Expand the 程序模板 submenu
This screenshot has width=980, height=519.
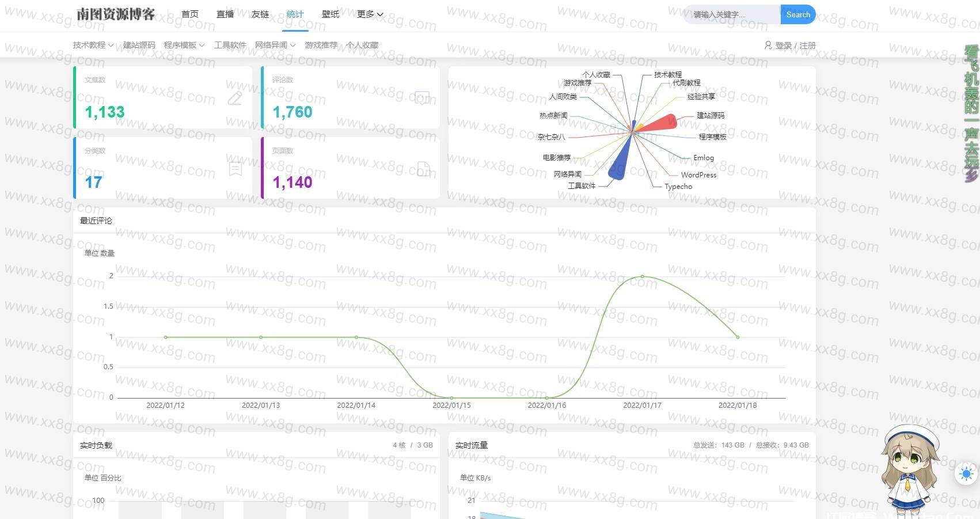click(x=184, y=45)
